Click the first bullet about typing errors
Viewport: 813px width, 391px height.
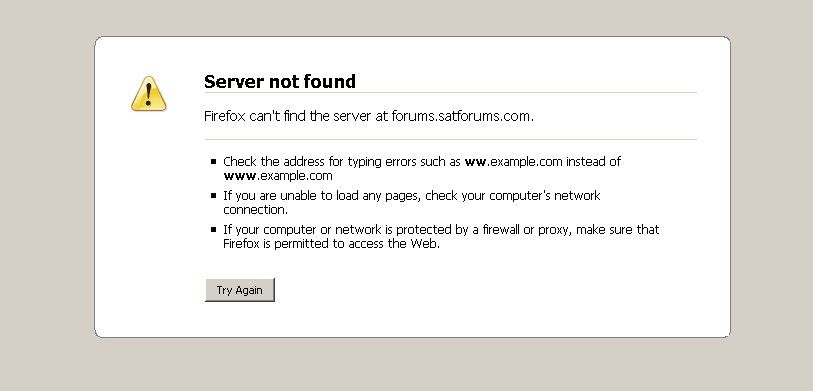422,169
